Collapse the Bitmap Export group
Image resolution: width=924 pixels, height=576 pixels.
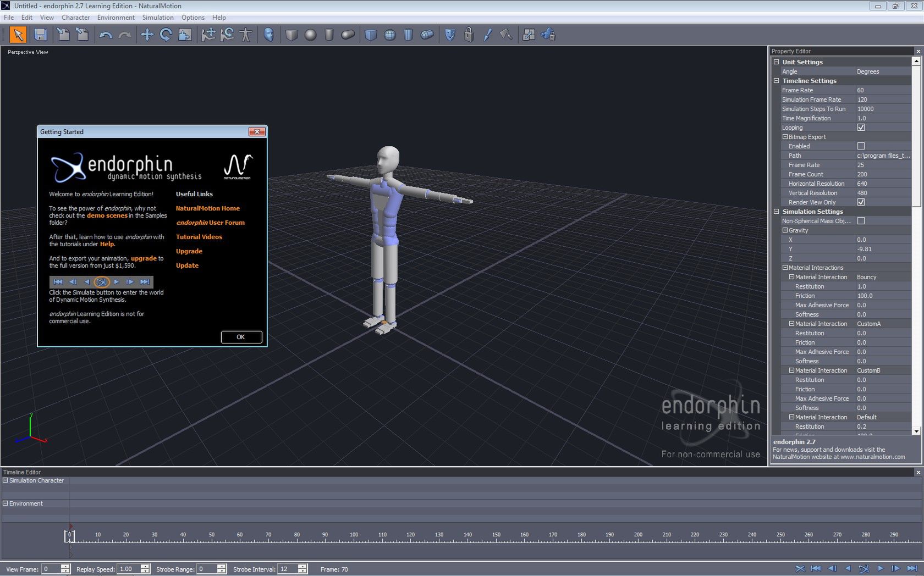pyautogui.click(x=785, y=137)
